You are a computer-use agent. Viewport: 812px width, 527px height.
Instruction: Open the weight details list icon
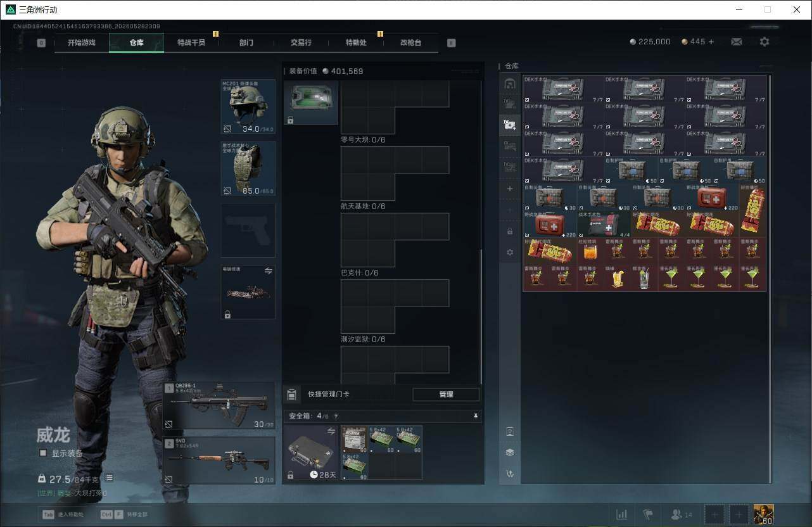click(x=109, y=478)
